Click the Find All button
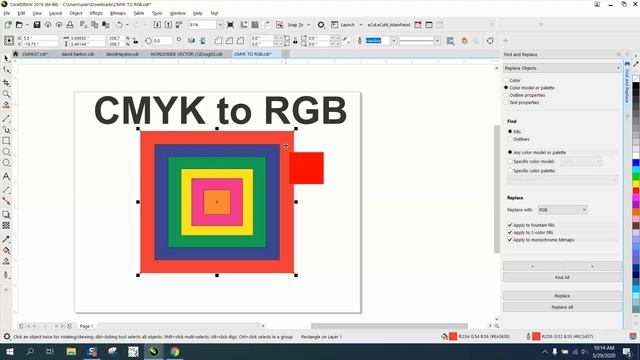This screenshot has height=360, width=640. tap(562, 277)
